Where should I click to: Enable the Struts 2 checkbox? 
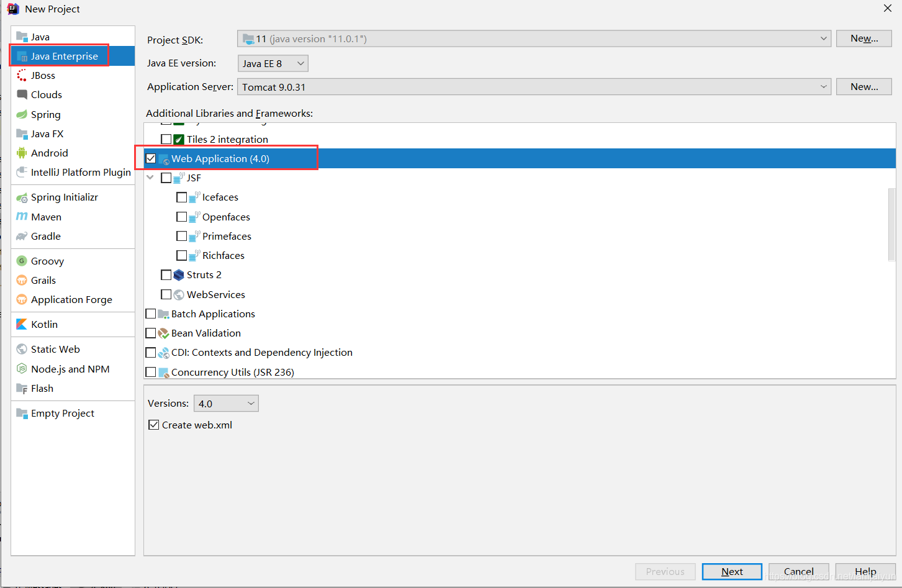point(166,274)
